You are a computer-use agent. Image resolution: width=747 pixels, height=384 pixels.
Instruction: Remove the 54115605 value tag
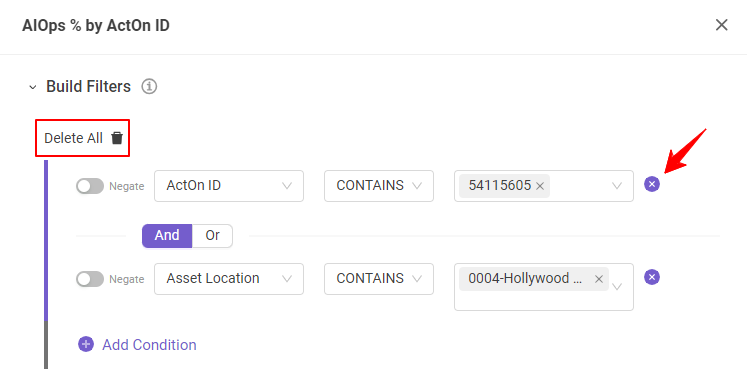coord(540,186)
